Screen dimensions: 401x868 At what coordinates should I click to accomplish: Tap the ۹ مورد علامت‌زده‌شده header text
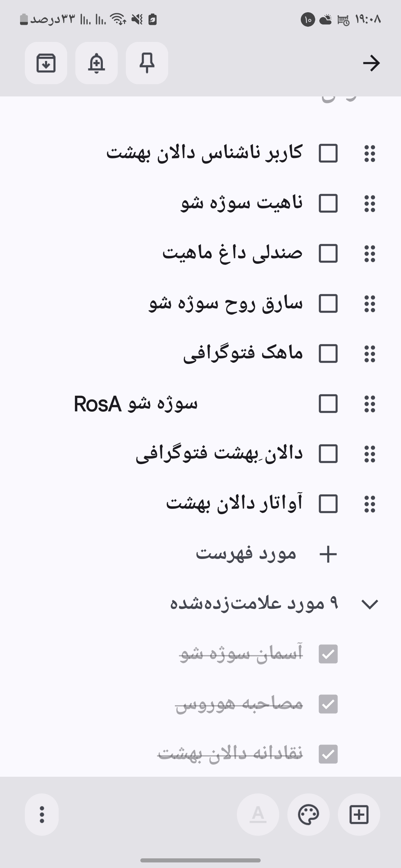[254, 604]
